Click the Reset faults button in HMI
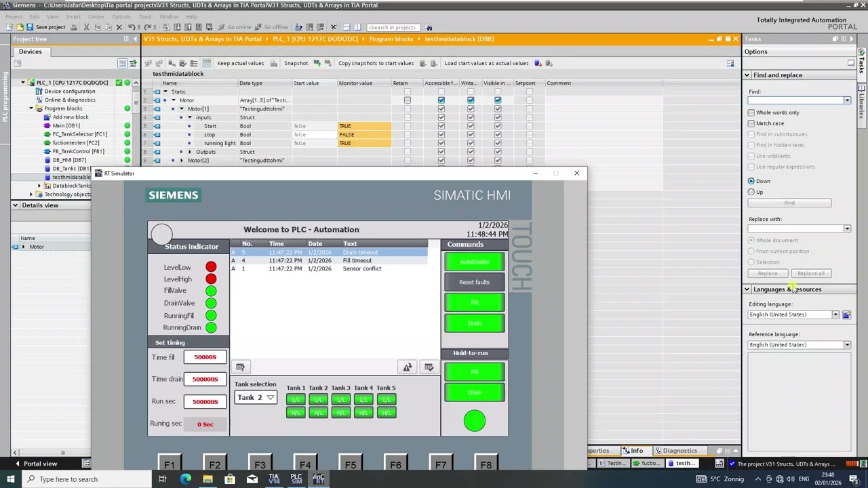 coord(474,282)
